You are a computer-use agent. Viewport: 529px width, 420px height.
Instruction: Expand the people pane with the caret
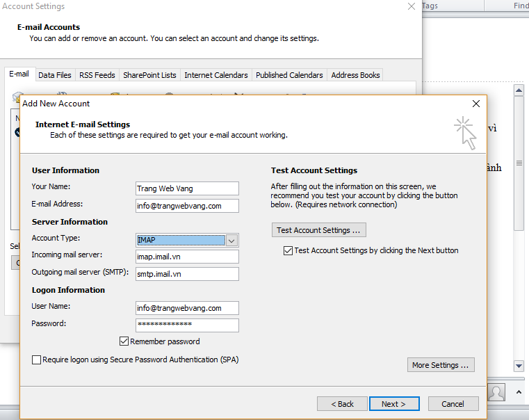point(519,393)
